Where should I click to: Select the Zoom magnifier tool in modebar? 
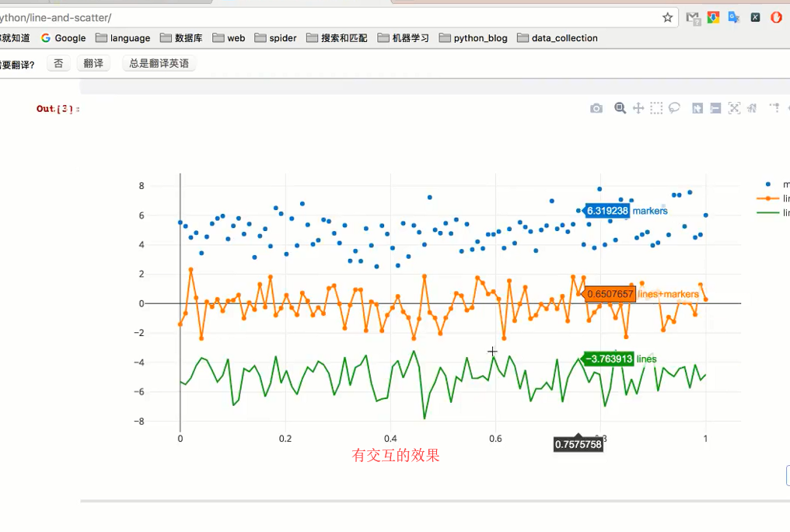pos(620,108)
